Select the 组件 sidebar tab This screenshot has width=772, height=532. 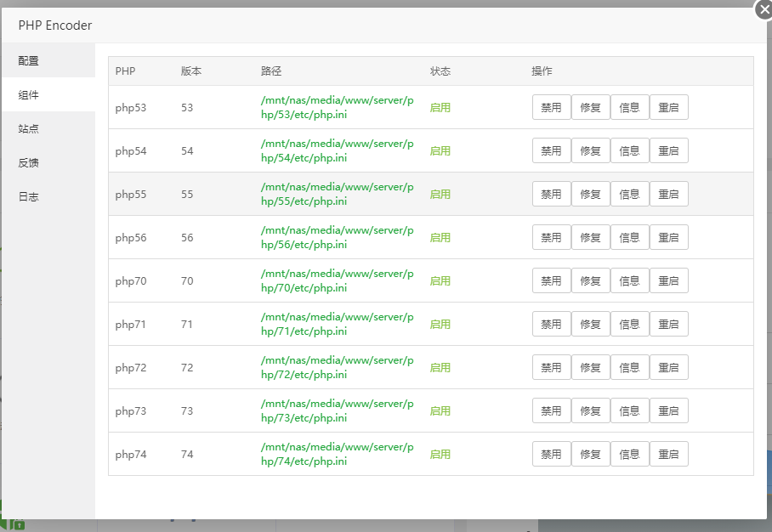click(48, 94)
